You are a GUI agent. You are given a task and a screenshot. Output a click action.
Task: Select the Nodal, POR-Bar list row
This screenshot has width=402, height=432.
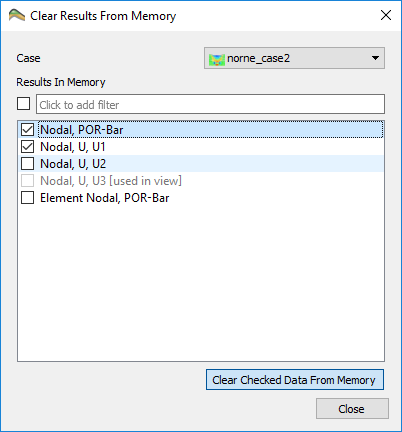point(201,130)
